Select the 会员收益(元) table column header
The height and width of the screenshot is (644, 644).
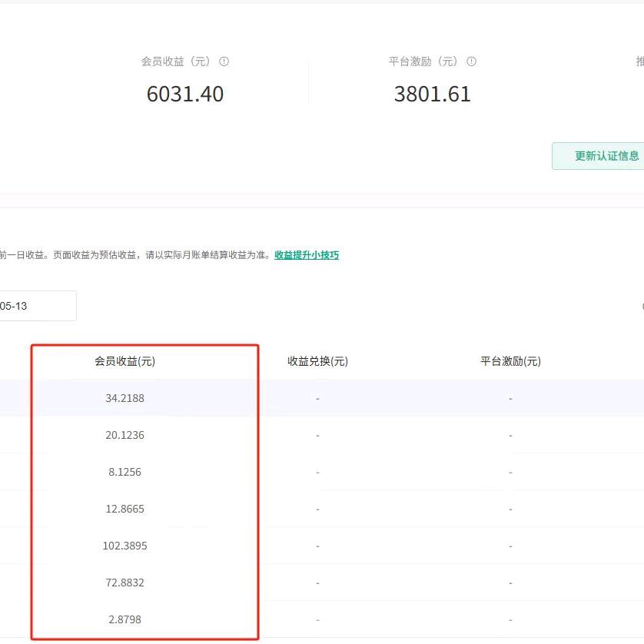click(124, 361)
